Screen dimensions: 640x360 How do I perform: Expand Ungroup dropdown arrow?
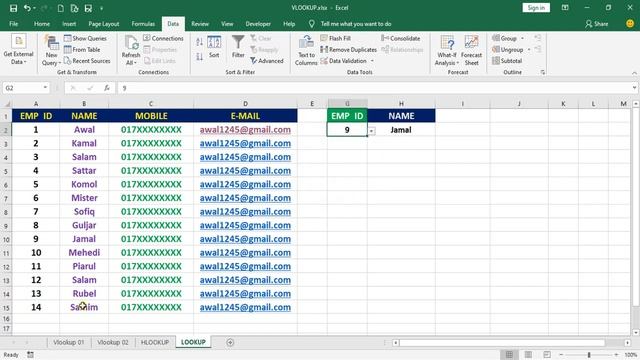coord(529,49)
